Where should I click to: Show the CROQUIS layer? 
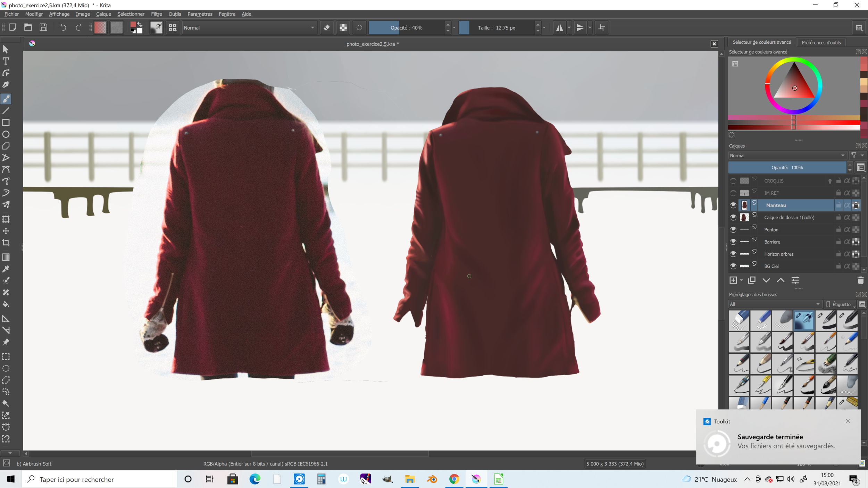[733, 181]
